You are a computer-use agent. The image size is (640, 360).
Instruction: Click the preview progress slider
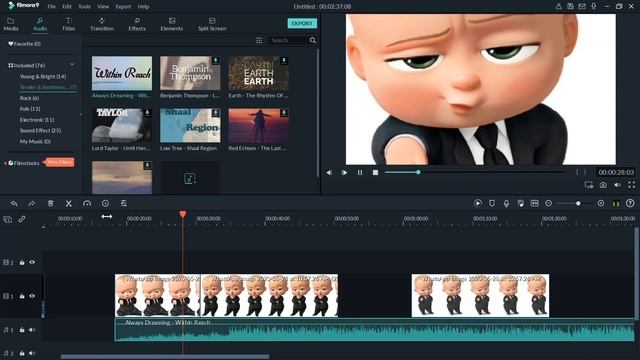point(476,172)
